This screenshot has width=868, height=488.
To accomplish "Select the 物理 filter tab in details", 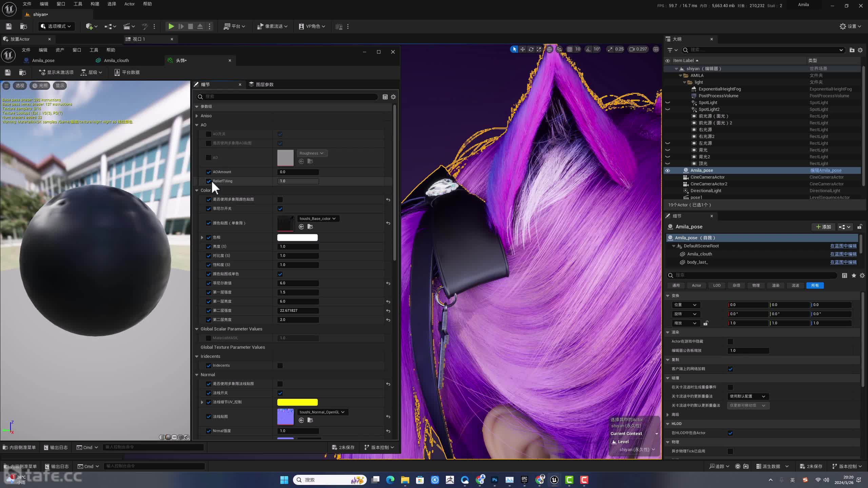I will 756,285.
